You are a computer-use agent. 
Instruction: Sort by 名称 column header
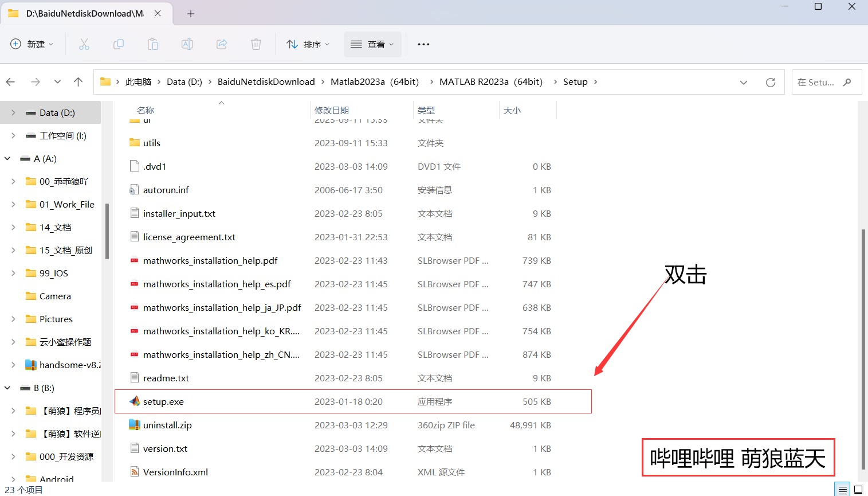[146, 110]
